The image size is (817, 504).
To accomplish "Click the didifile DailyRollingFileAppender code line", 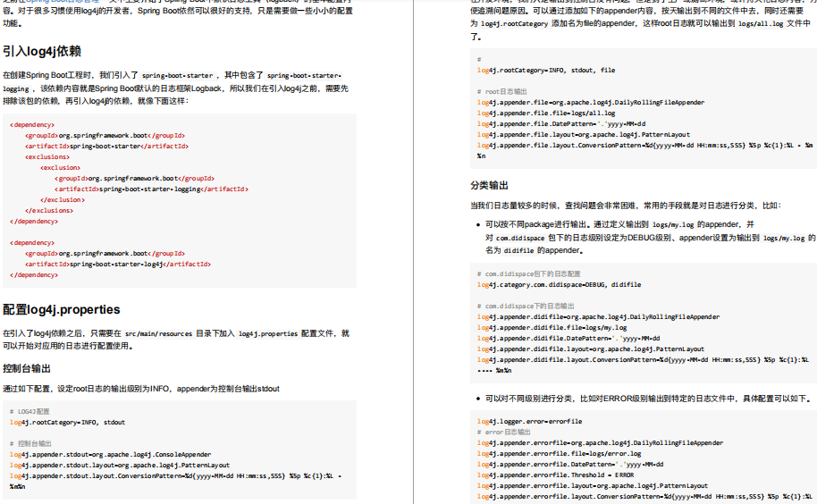I will 598,316.
